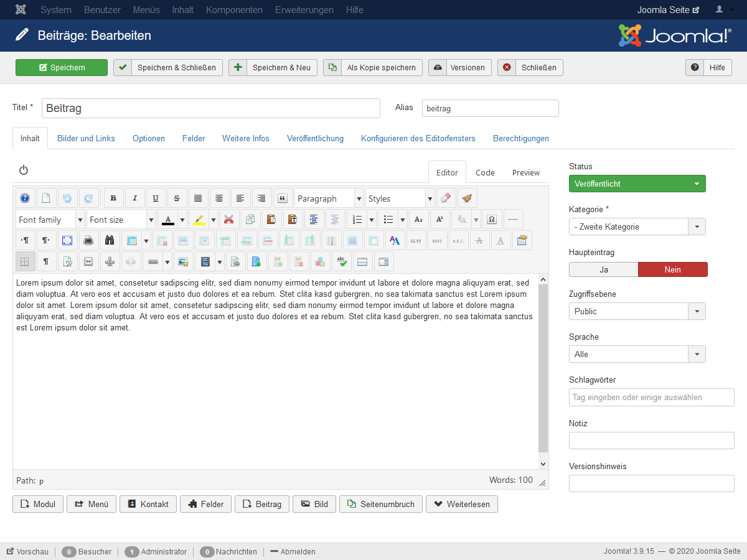The height and width of the screenshot is (560, 747).
Task: Increase indent of the paragraph
Action: 314,220
